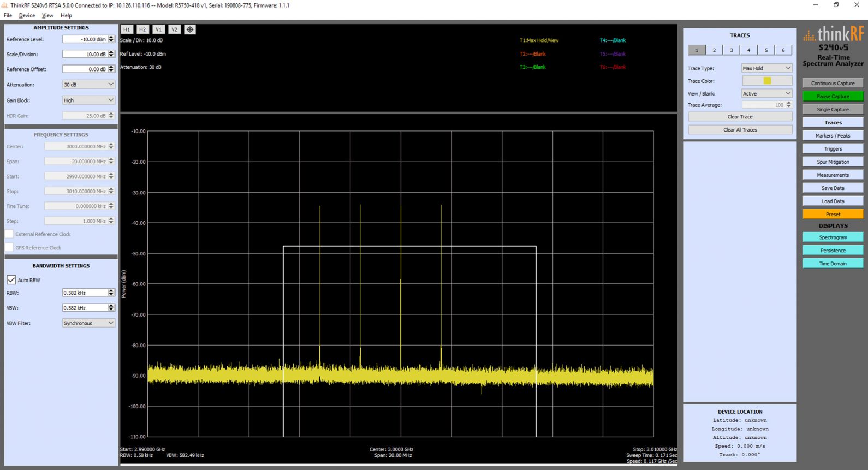The width and height of the screenshot is (868, 470).
Task: Run a Single Capture
Action: (833, 110)
